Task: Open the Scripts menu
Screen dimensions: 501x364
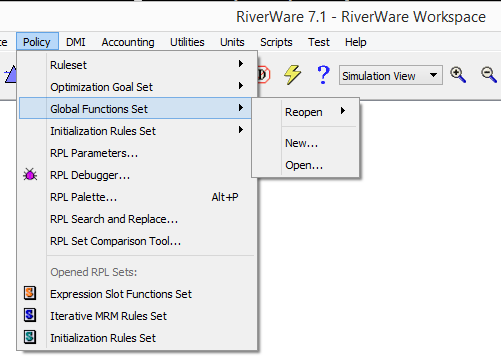Action: [276, 42]
